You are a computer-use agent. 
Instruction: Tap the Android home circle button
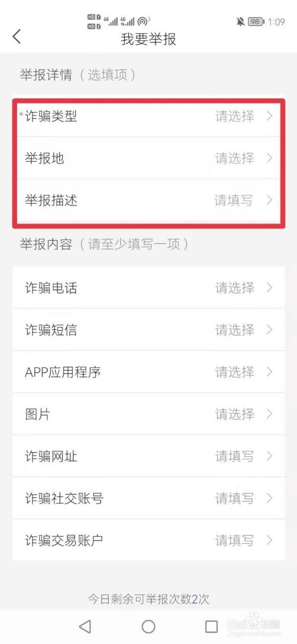148,626
